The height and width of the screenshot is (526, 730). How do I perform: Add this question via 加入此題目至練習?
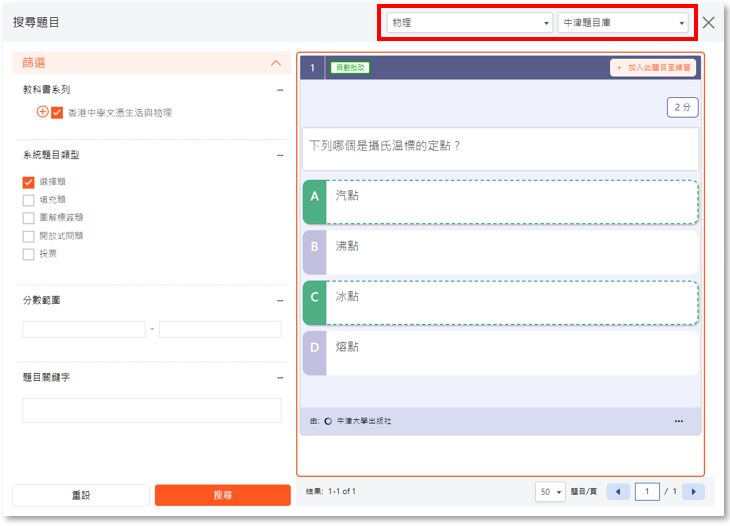(x=654, y=68)
